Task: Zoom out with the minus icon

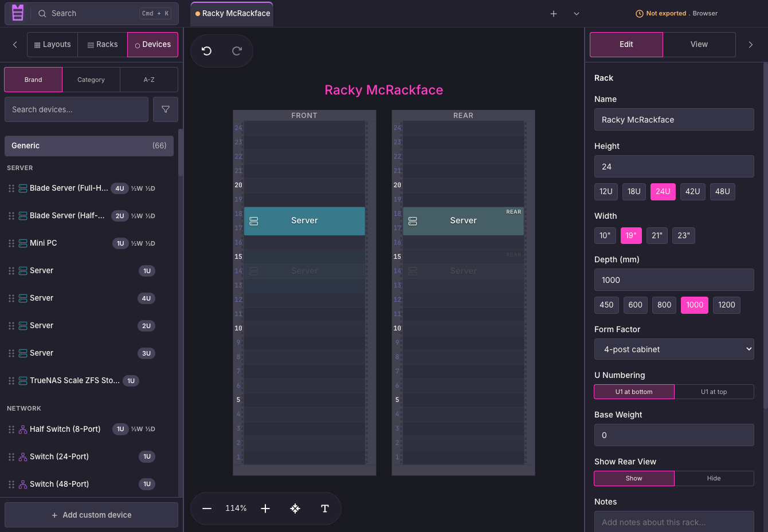Action: (207, 509)
